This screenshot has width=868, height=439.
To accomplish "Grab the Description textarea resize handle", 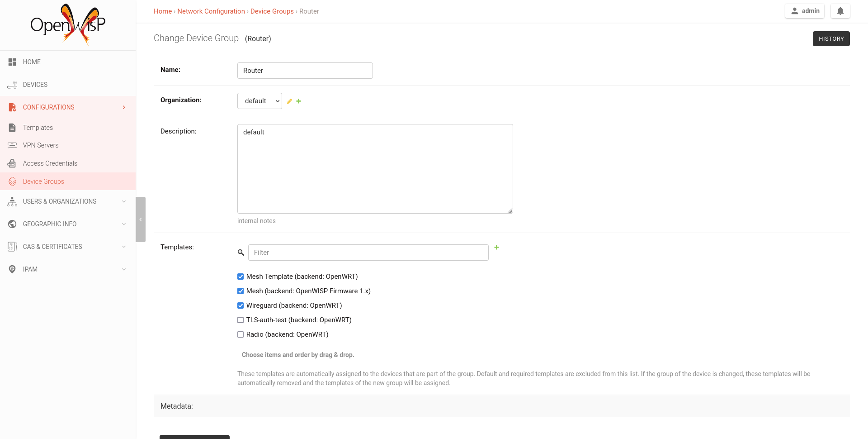I will [510, 210].
